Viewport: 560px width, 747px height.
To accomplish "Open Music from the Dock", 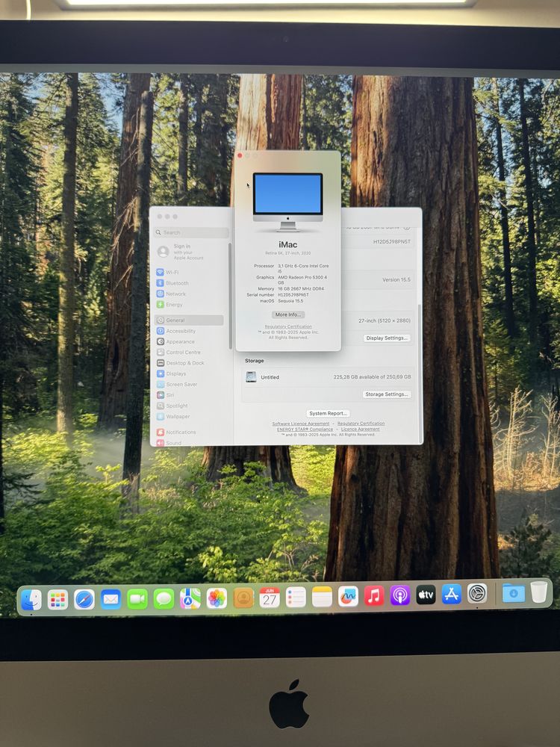I will click(374, 595).
